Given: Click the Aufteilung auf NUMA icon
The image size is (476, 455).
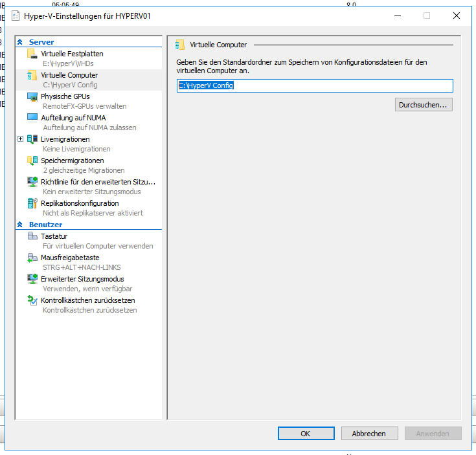Looking at the screenshot, I should [32, 118].
